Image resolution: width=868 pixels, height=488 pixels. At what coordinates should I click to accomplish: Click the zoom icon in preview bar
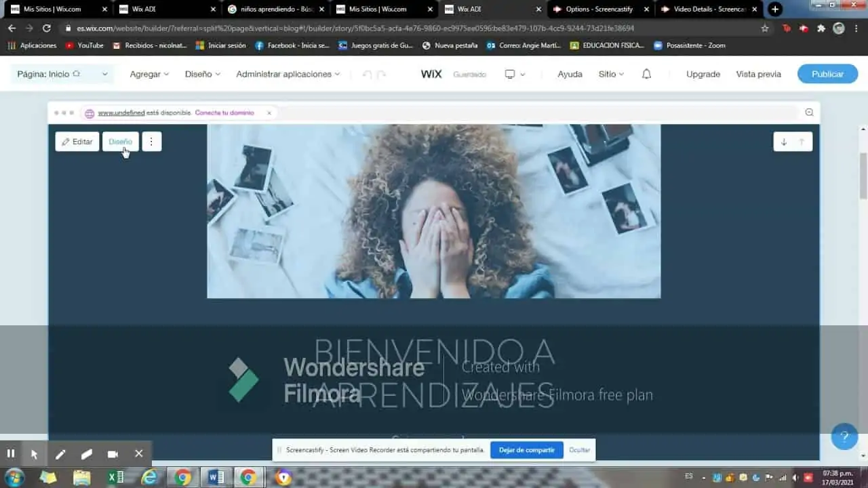point(809,113)
